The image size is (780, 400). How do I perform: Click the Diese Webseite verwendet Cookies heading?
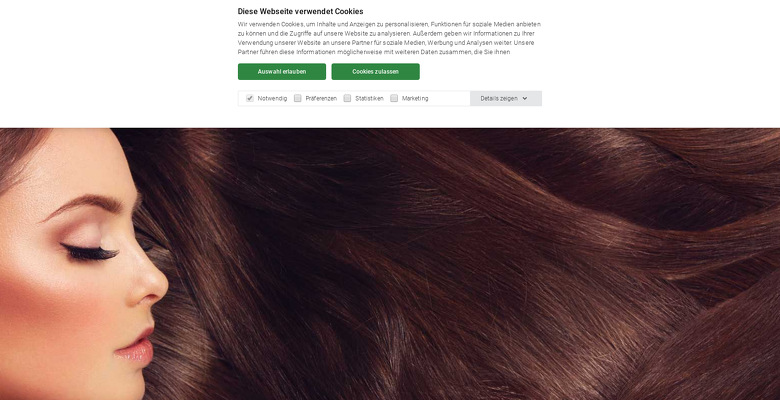300,11
